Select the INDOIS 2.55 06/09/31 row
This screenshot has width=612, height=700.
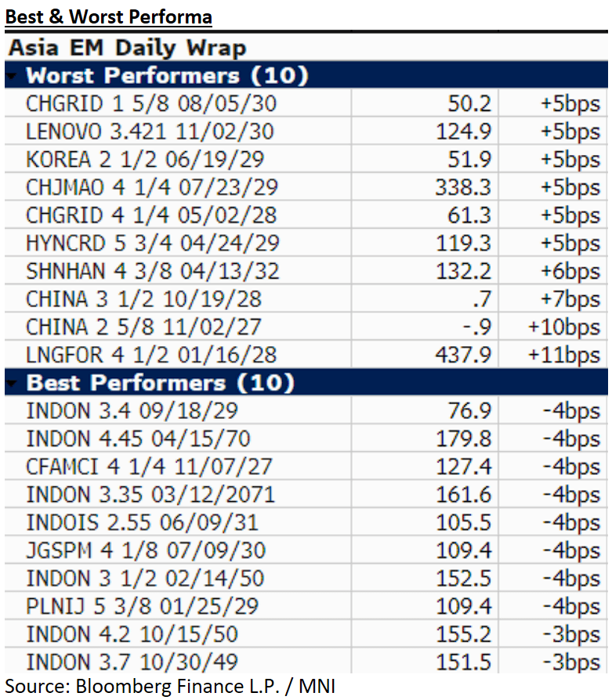(142, 522)
